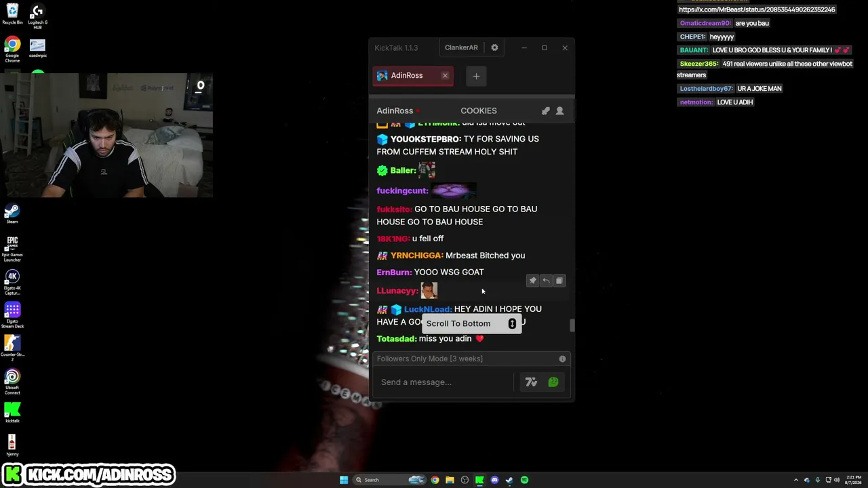
Task: Open OBS Studio from the taskbar
Action: pyautogui.click(x=465, y=480)
